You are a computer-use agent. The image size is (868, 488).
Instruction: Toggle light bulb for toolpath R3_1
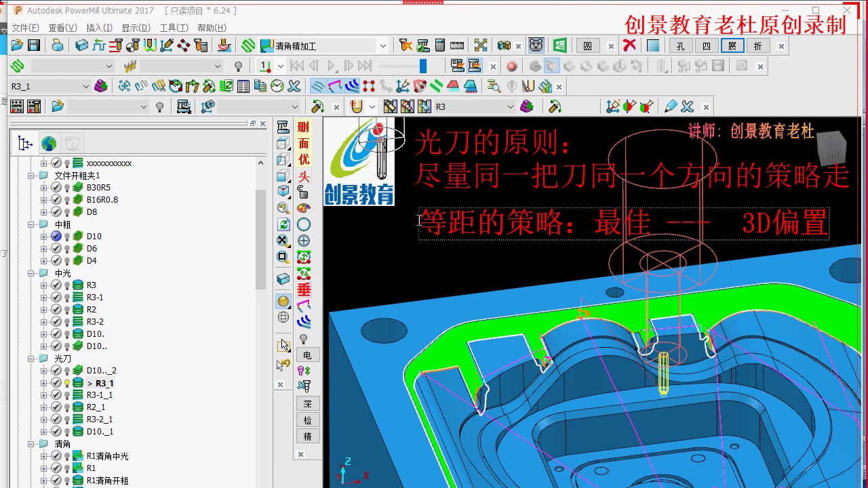pos(67,383)
